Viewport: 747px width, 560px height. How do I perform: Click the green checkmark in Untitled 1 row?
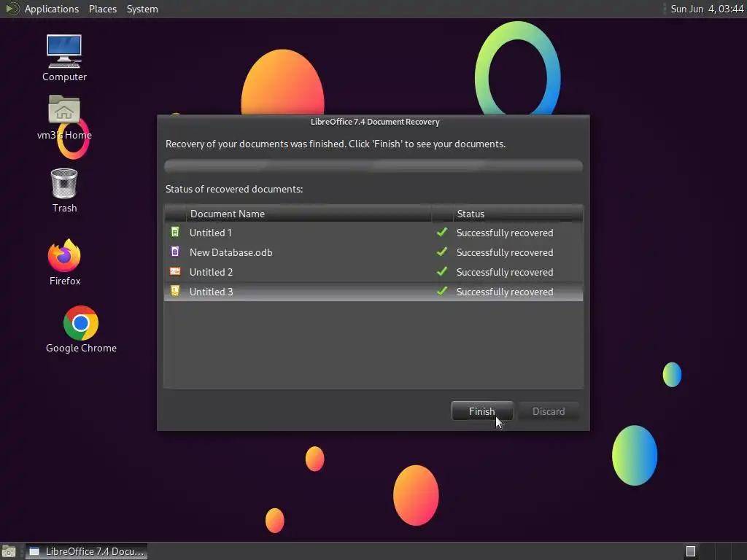coord(442,232)
